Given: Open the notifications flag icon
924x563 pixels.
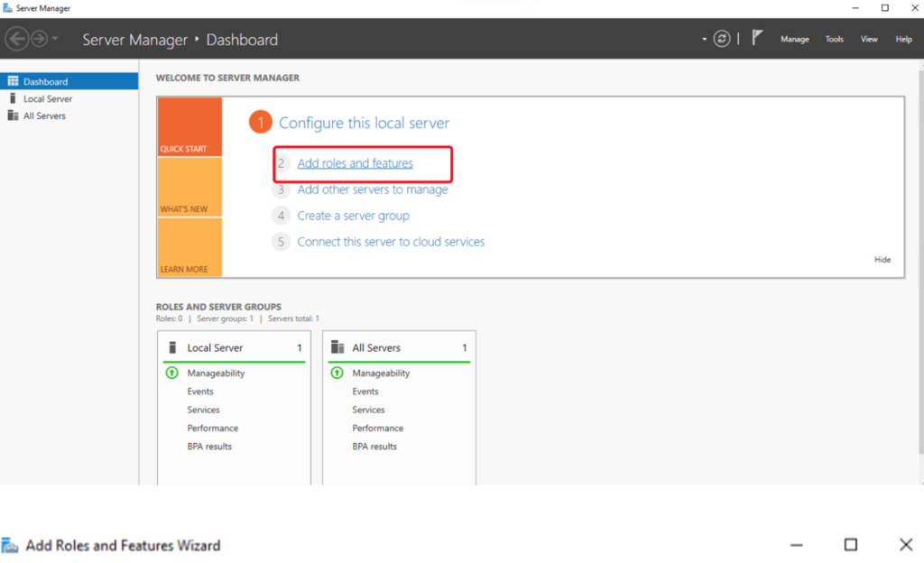Looking at the screenshot, I should click(x=758, y=39).
